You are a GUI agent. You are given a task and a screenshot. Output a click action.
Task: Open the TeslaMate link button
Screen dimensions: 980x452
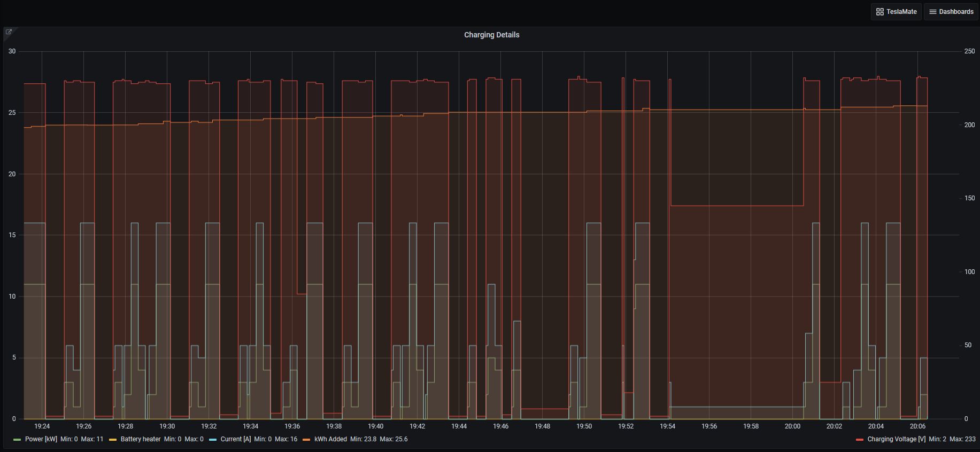tap(896, 12)
